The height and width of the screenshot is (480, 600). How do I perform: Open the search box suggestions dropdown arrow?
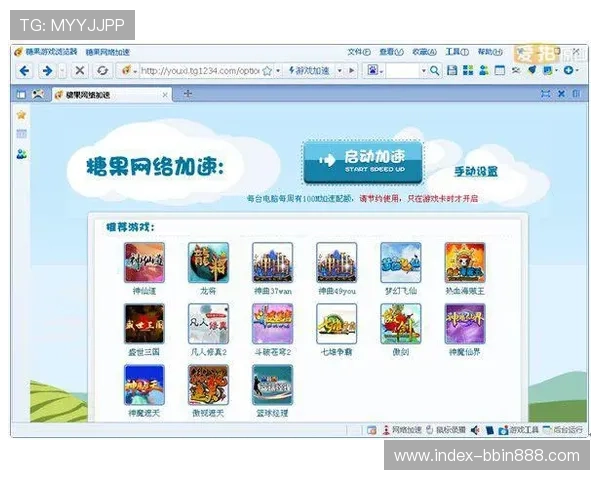click(x=424, y=71)
